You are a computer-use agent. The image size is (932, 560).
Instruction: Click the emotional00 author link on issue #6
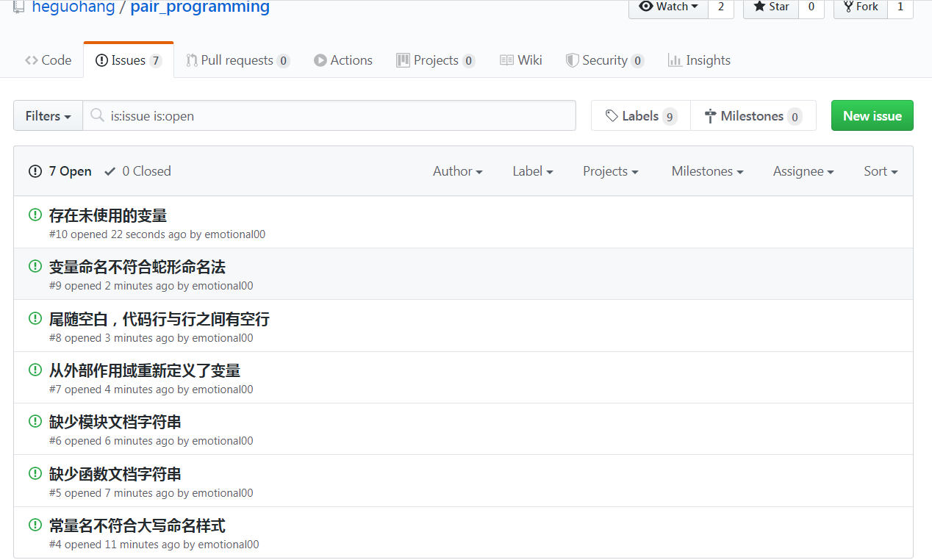[x=223, y=441]
